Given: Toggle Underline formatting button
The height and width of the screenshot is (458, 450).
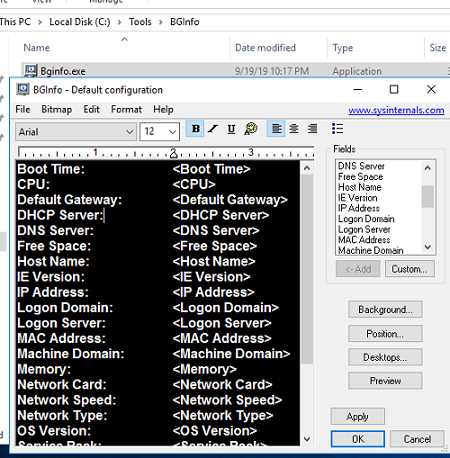Looking at the screenshot, I should 231,129.
